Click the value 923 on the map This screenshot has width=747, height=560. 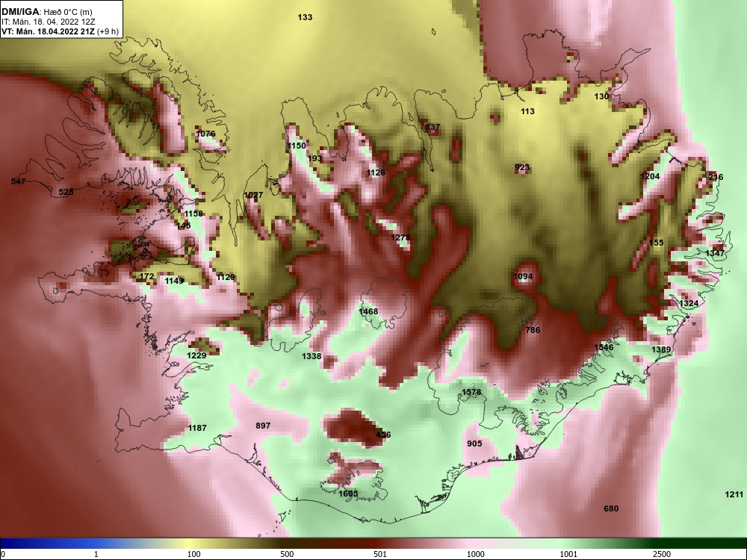[x=522, y=167]
